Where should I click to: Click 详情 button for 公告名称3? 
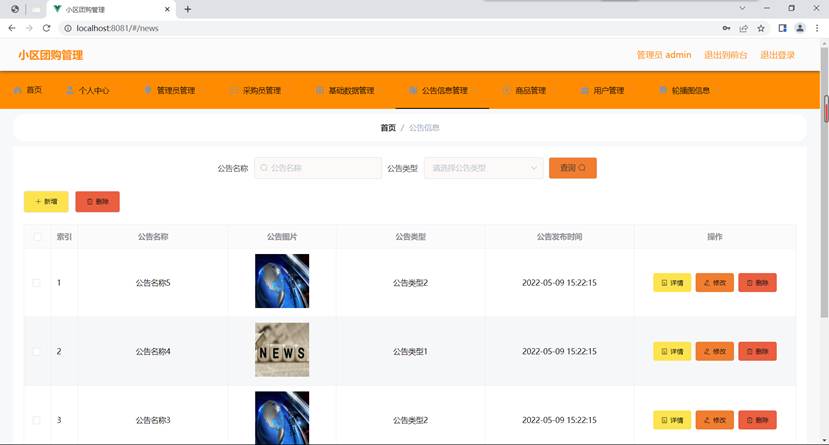672,420
